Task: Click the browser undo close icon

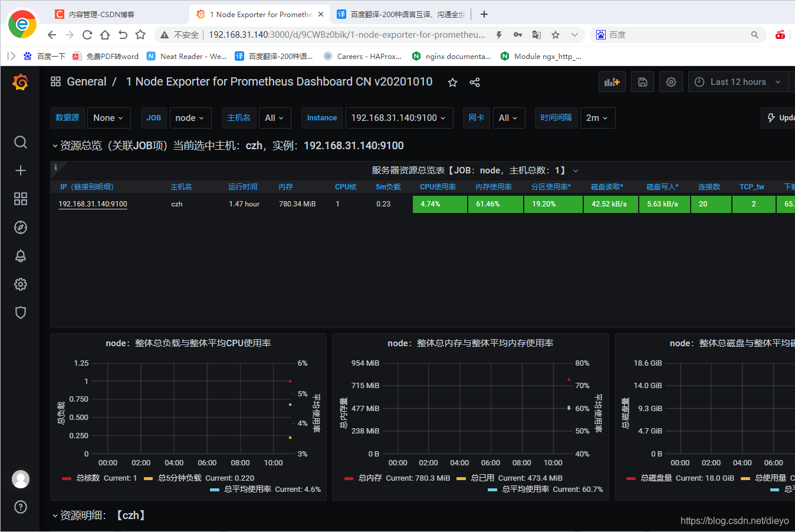Action: [123, 35]
